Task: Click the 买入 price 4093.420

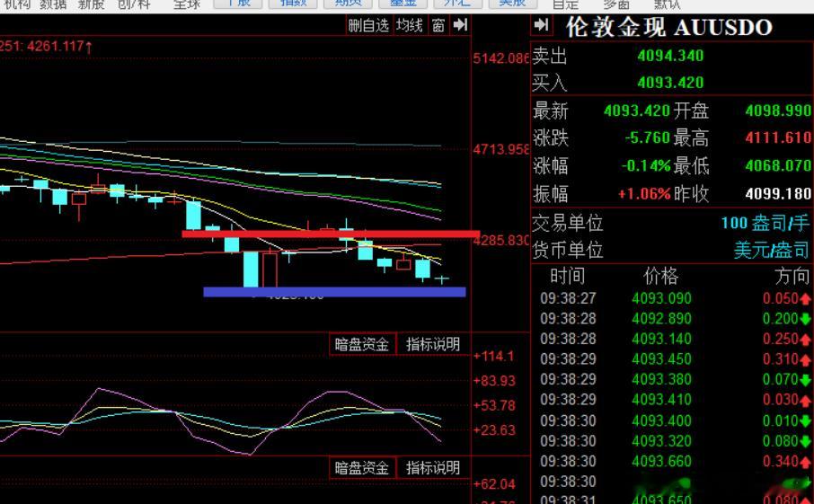Action: click(671, 83)
